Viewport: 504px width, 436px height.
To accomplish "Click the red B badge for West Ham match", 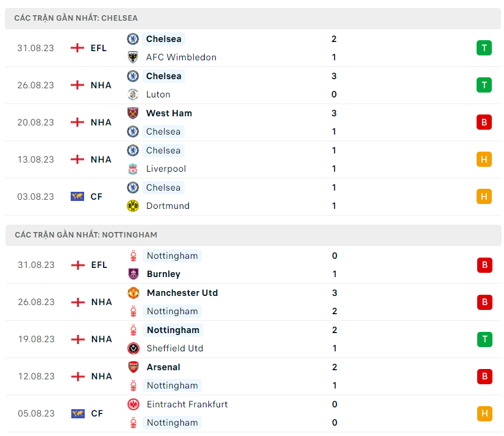I will pyautogui.click(x=484, y=122).
